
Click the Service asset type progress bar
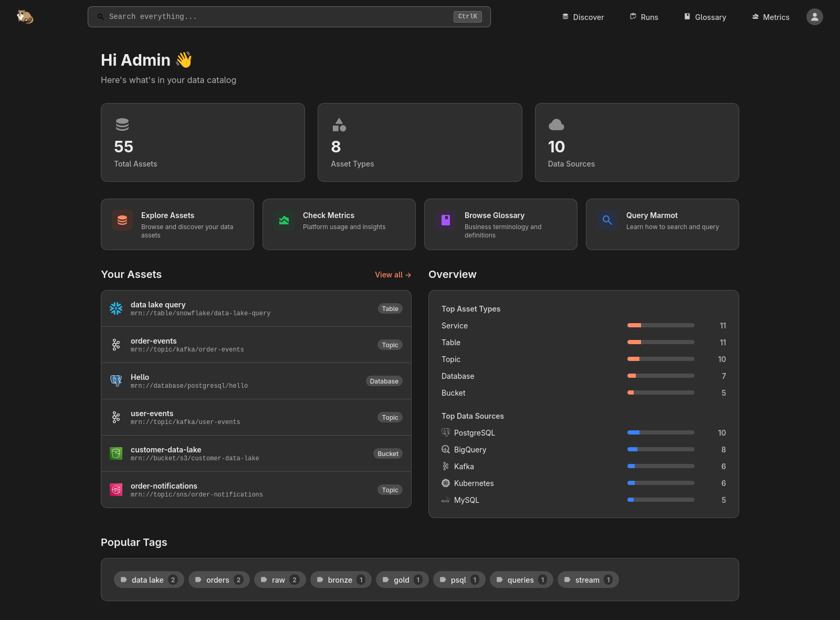coord(660,326)
